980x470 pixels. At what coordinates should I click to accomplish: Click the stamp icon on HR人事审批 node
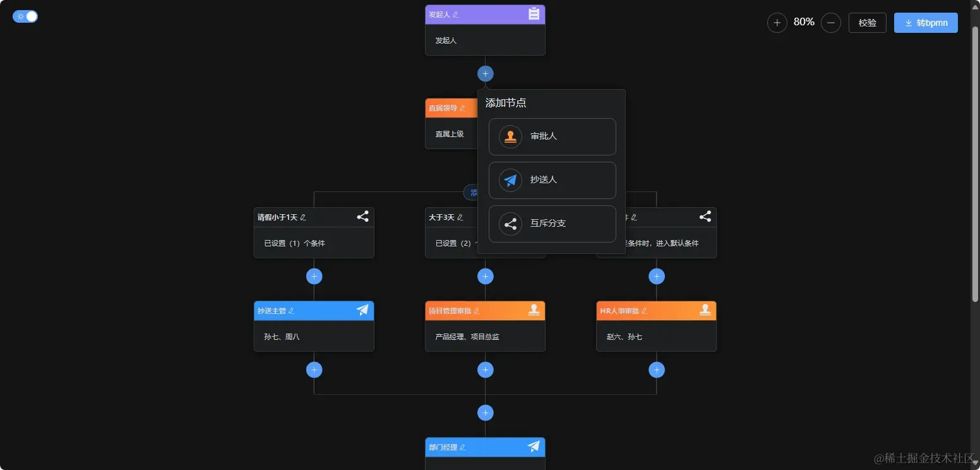(x=705, y=310)
